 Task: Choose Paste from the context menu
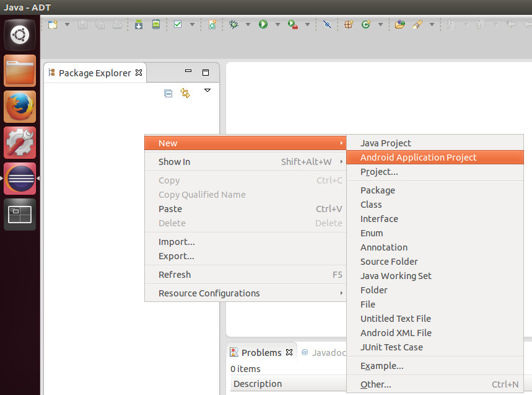(245, 209)
